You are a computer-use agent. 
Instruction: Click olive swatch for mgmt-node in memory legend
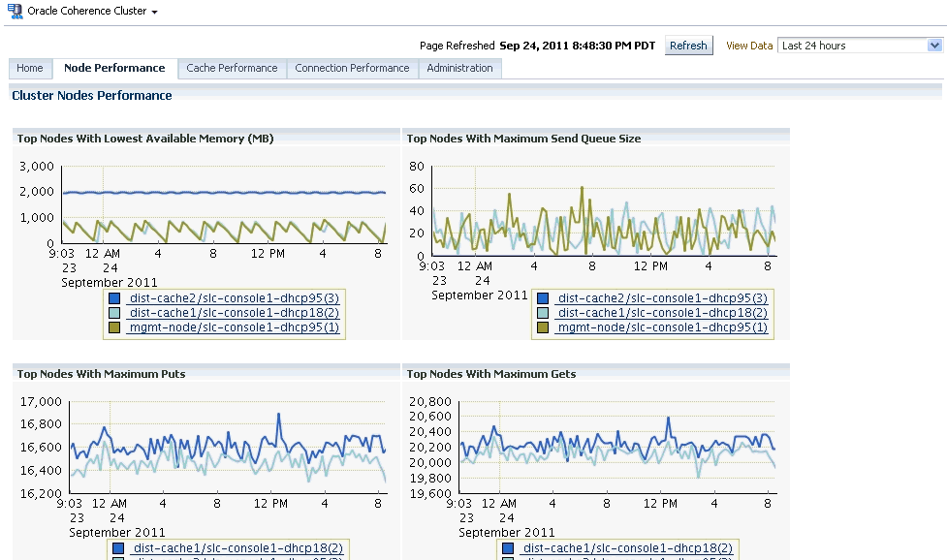[x=114, y=327]
